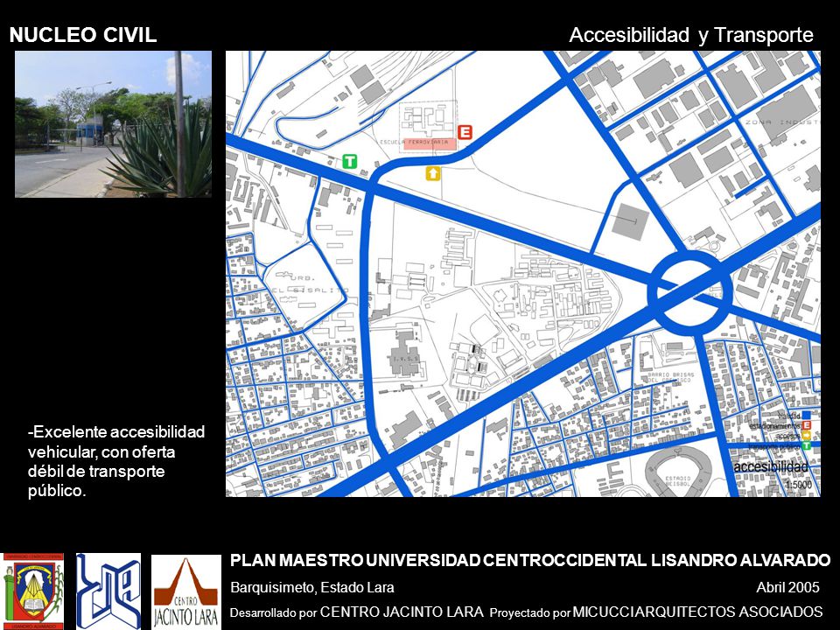Click the street photo thumbnail
The width and height of the screenshot is (840, 630).
(113, 124)
